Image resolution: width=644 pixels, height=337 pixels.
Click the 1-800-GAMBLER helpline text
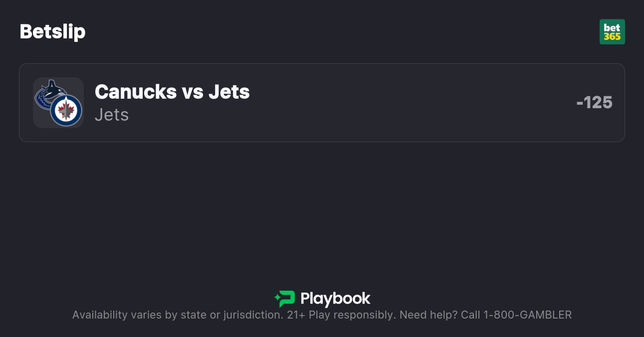pyautogui.click(x=528, y=315)
